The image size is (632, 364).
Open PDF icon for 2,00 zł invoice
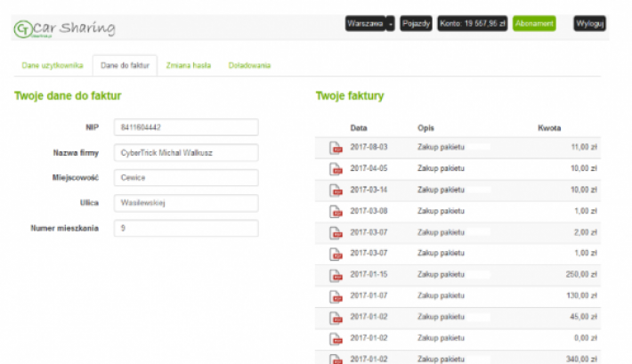click(x=336, y=233)
